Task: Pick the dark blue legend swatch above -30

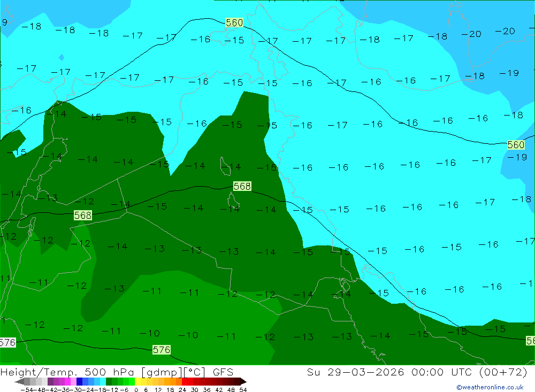Action: 79,381
